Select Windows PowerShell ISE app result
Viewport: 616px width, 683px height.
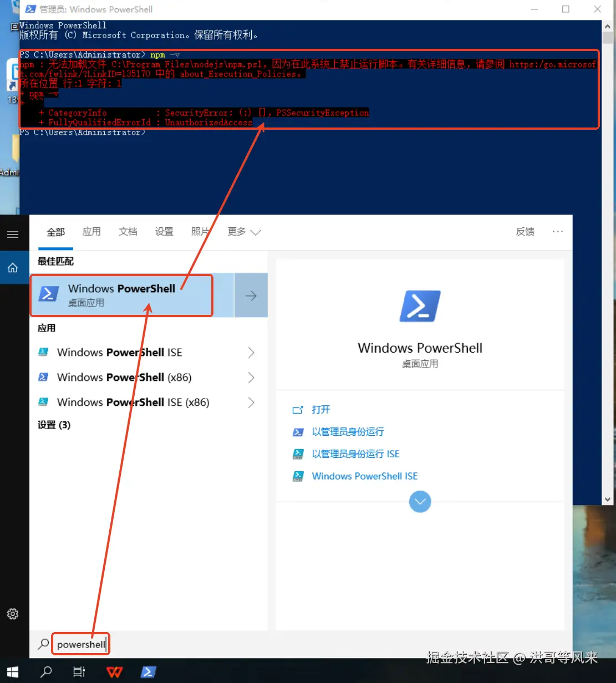[119, 353]
